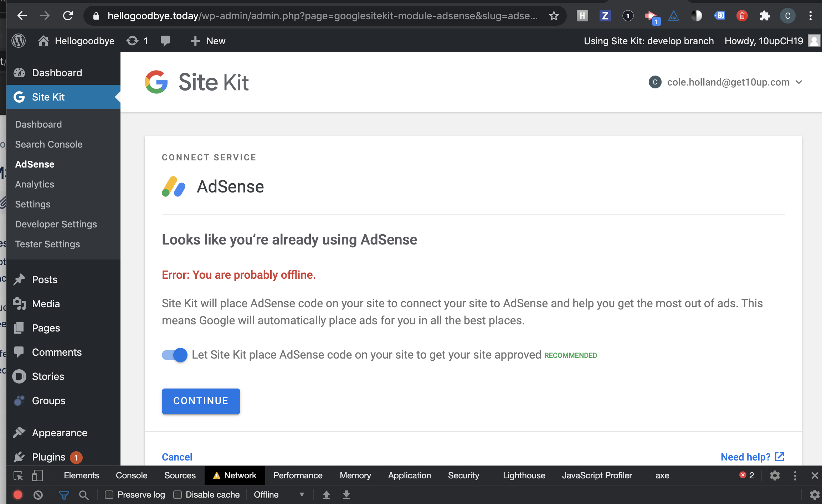Click the DevTools inspect element icon

click(18, 476)
